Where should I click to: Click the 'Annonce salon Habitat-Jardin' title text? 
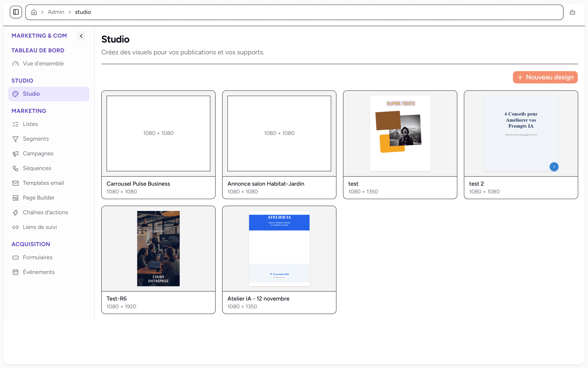266,184
